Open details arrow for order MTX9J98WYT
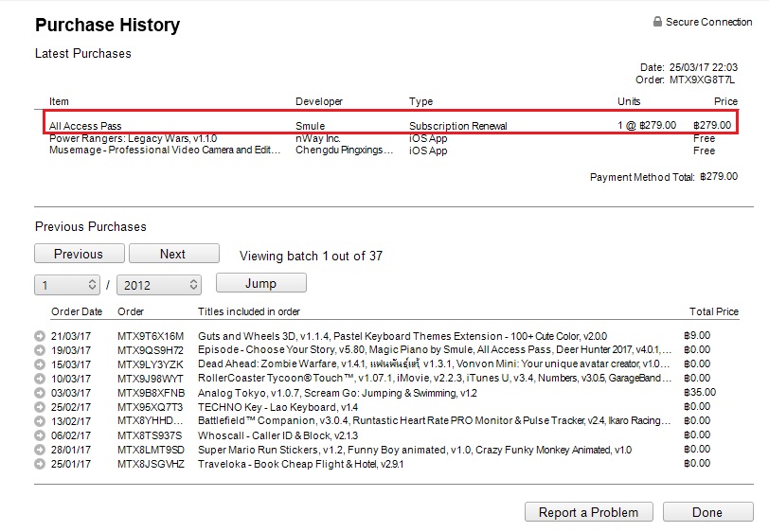The image size is (769, 532). (40, 379)
